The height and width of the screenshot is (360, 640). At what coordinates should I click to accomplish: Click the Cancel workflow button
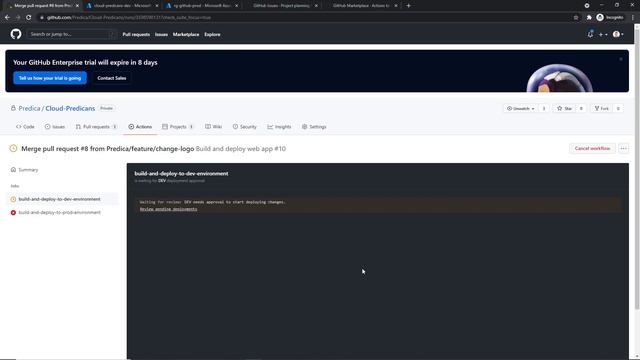pos(592,149)
